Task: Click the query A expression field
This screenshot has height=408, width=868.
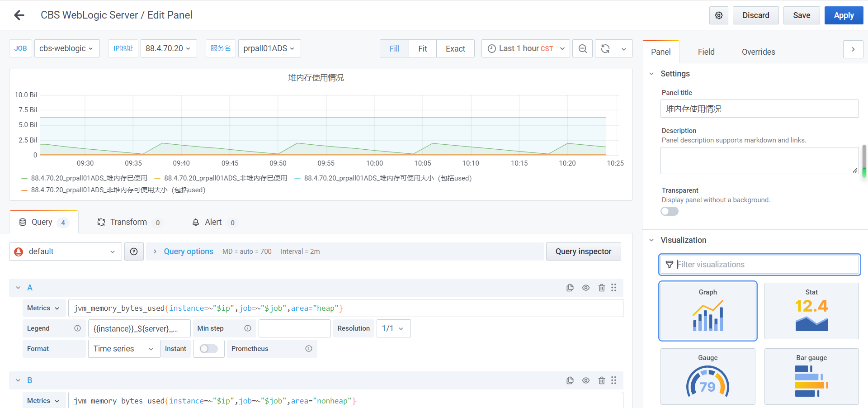Action: pos(346,308)
